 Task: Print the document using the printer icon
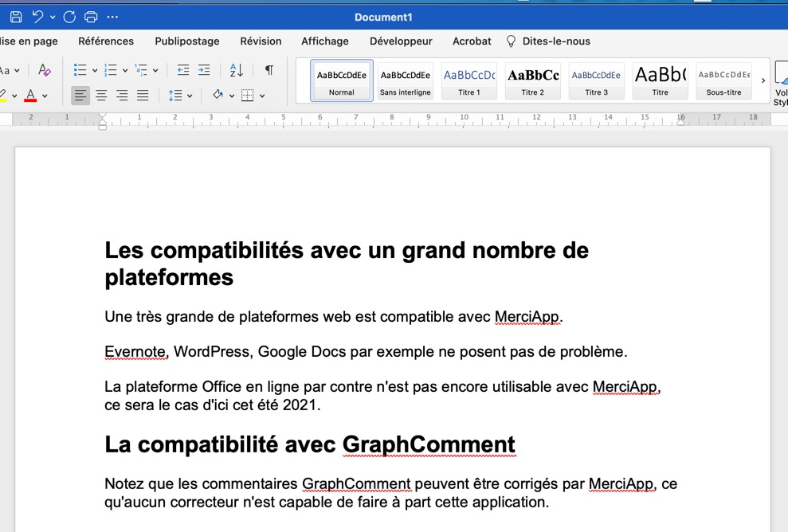click(91, 17)
